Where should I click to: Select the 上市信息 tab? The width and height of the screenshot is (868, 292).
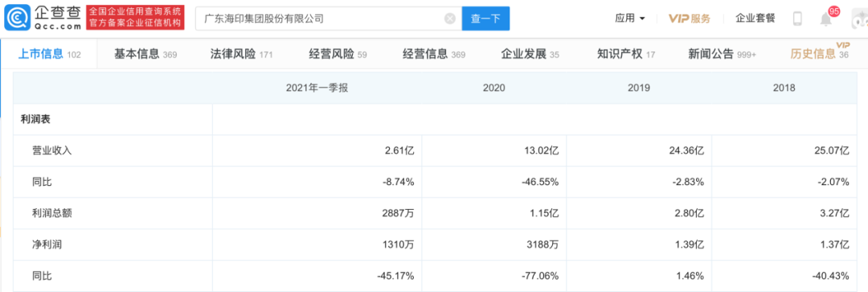pos(49,54)
